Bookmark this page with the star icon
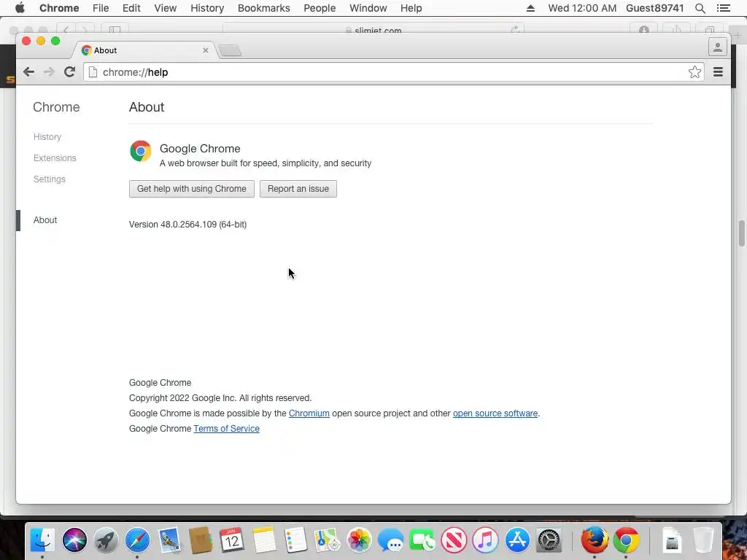 click(x=694, y=72)
